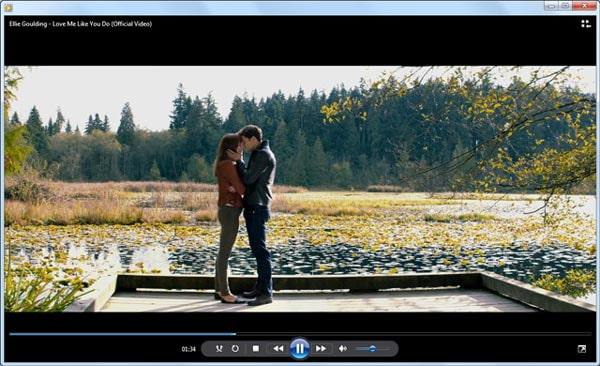Click the elapsed time 01:34
The image size is (600, 366).
(189, 349)
